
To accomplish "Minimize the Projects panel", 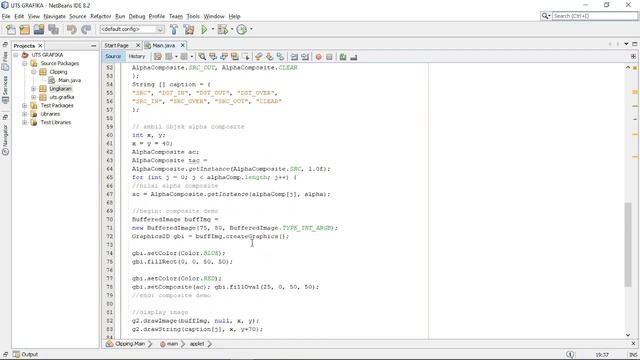I will point(93,46).
